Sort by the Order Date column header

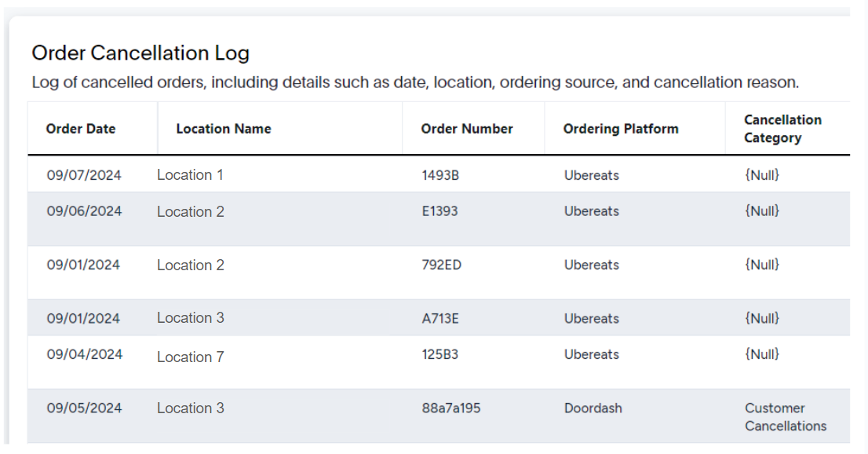81,129
